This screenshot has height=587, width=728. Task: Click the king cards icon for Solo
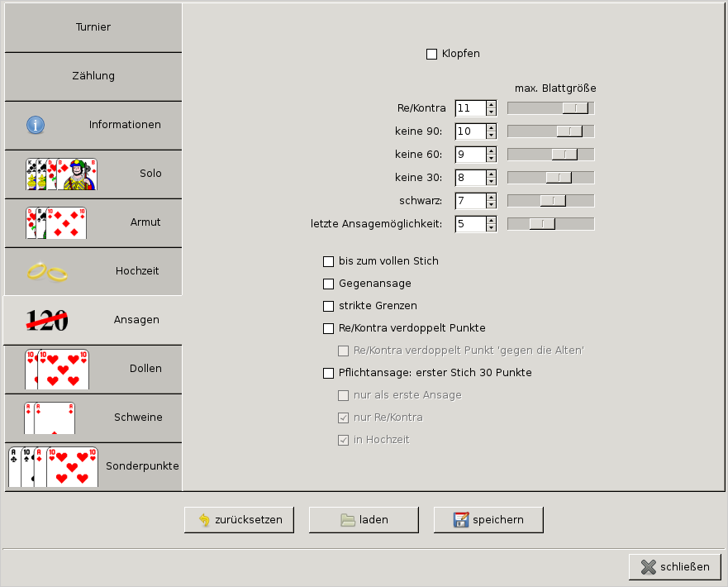coord(61,174)
